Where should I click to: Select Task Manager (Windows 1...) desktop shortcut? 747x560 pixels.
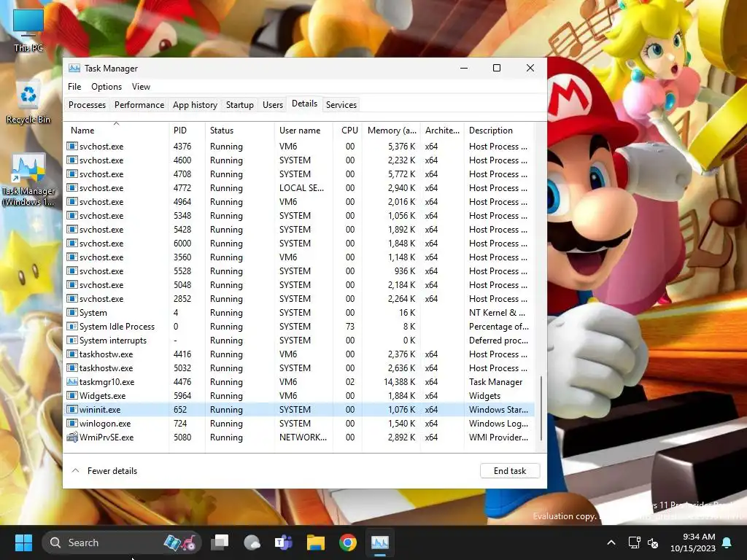pyautogui.click(x=28, y=180)
